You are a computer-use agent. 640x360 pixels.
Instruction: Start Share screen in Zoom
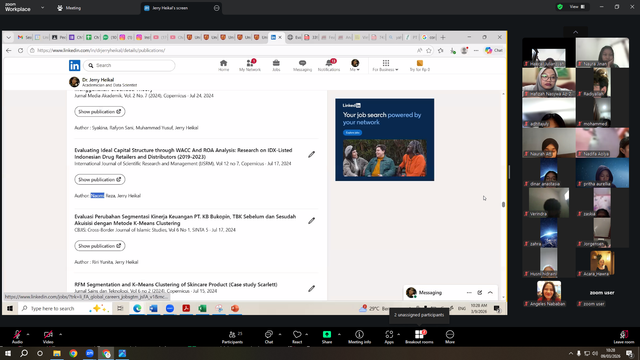(327, 337)
